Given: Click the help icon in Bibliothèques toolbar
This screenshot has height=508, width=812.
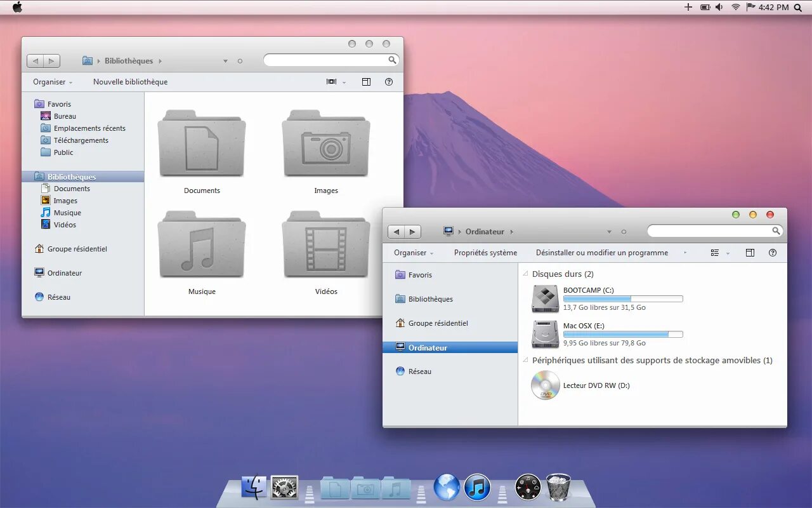Looking at the screenshot, I should tap(389, 82).
